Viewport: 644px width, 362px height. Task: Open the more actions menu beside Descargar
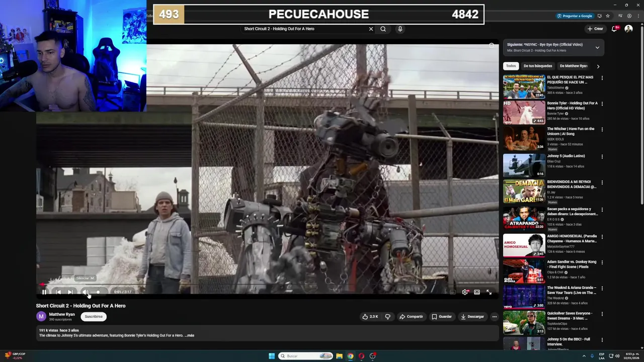tap(495, 317)
